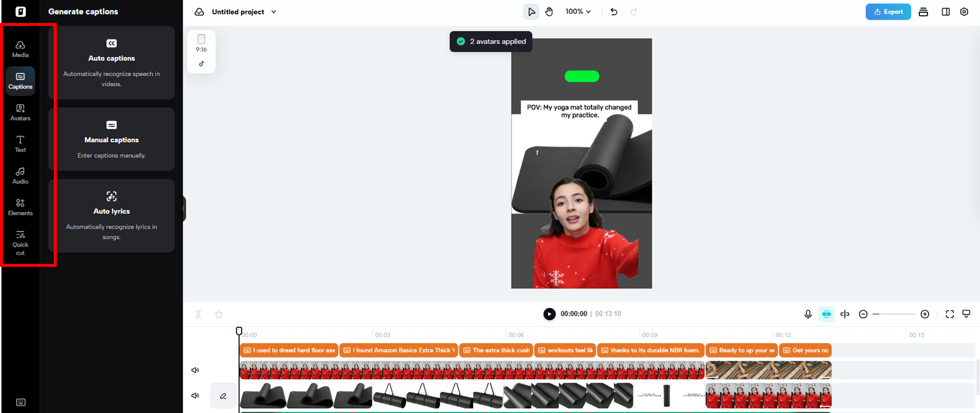This screenshot has height=413, width=980.
Task: Open the 100% zoom level dropdown
Action: click(x=578, y=12)
